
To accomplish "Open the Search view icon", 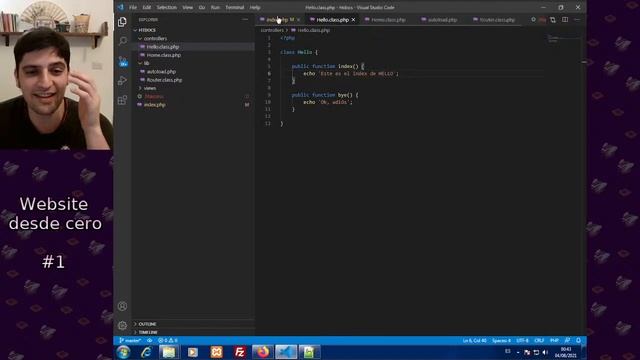I will coord(122,41).
